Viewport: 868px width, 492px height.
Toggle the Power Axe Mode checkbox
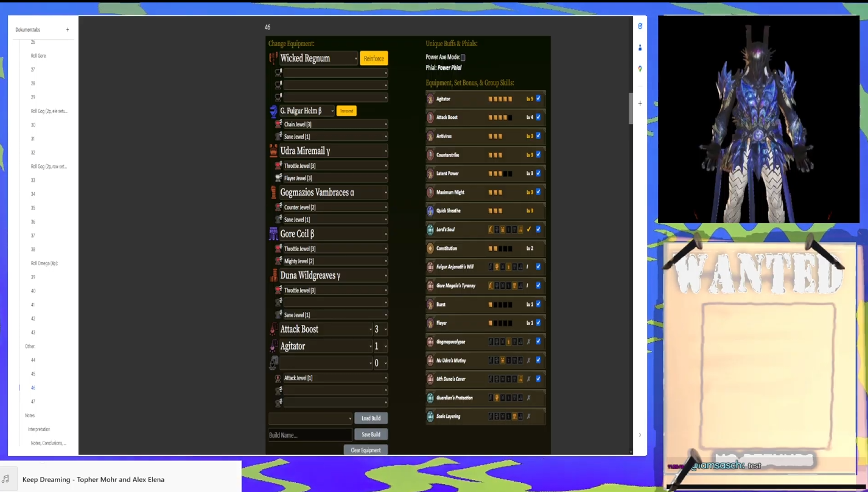pyautogui.click(x=463, y=58)
